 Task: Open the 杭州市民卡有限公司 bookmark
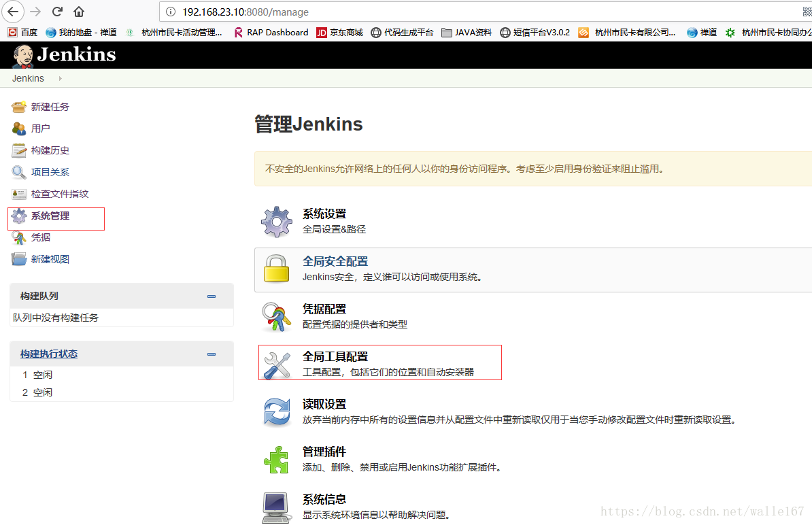coord(627,33)
